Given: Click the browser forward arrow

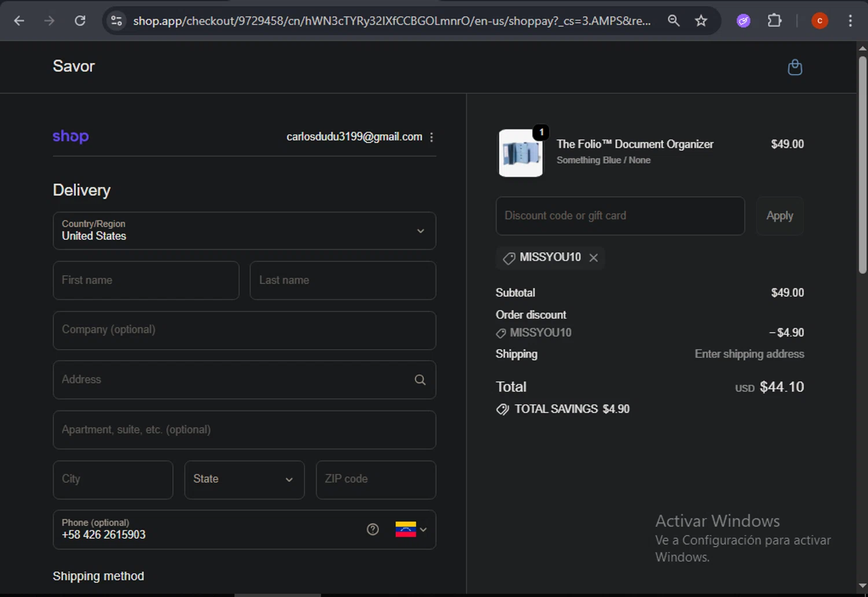Looking at the screenshot, I should pos(50,21).
